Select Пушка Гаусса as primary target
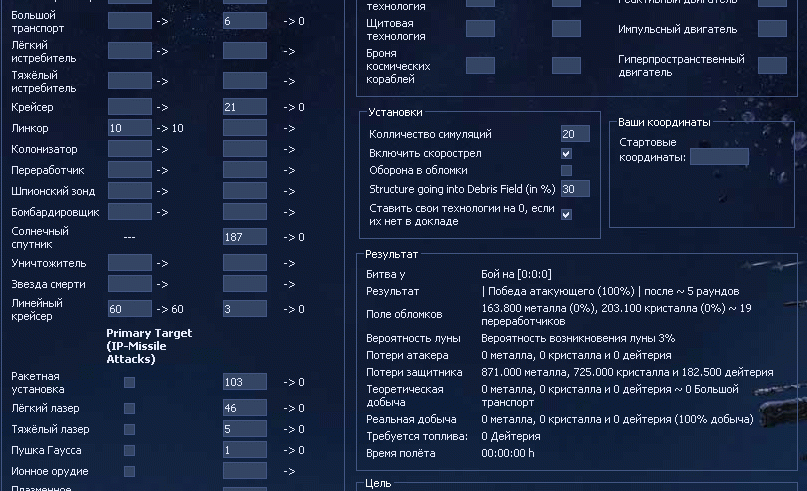Viewport: 807px width, 491px height. click(x=129, y=450)
